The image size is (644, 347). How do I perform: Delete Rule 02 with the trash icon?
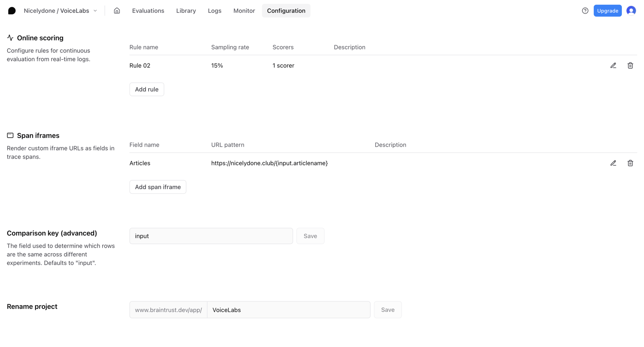(630, 66)
